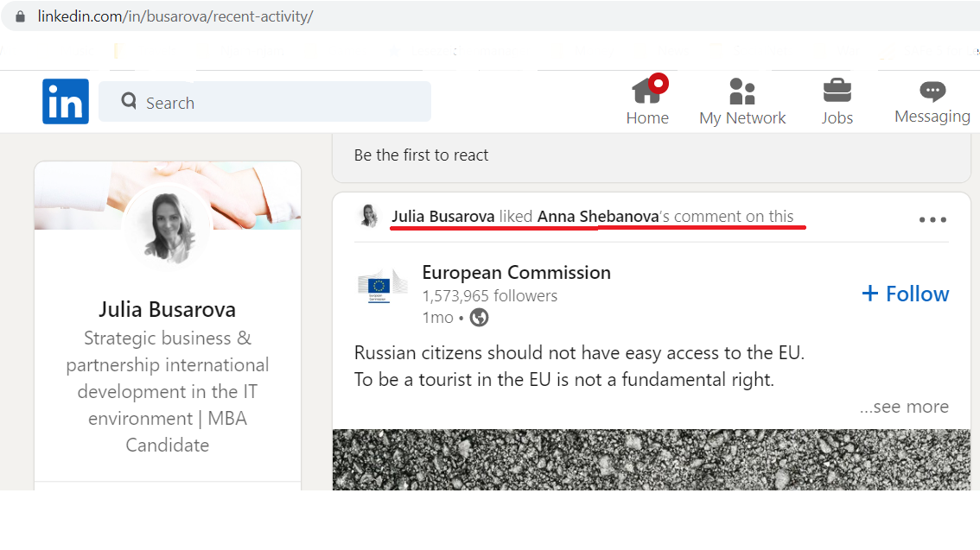Click the handshake profile banner image

[x=168, y=195]
